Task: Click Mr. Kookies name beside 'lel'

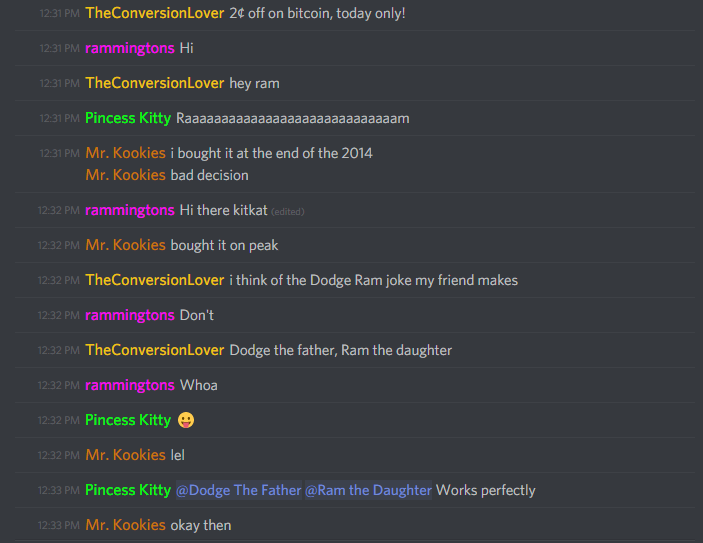Action: click(x=126, y=455)
